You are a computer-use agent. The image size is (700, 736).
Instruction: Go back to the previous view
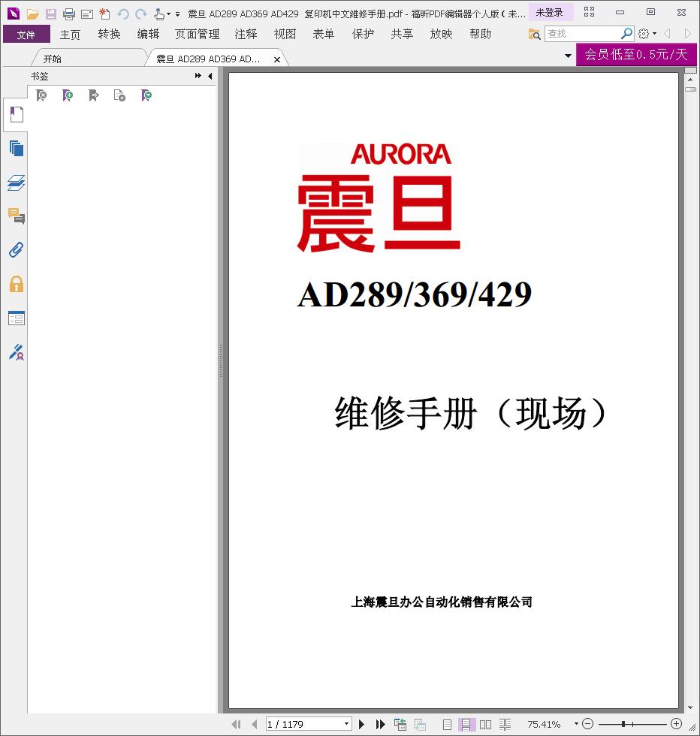400,724
